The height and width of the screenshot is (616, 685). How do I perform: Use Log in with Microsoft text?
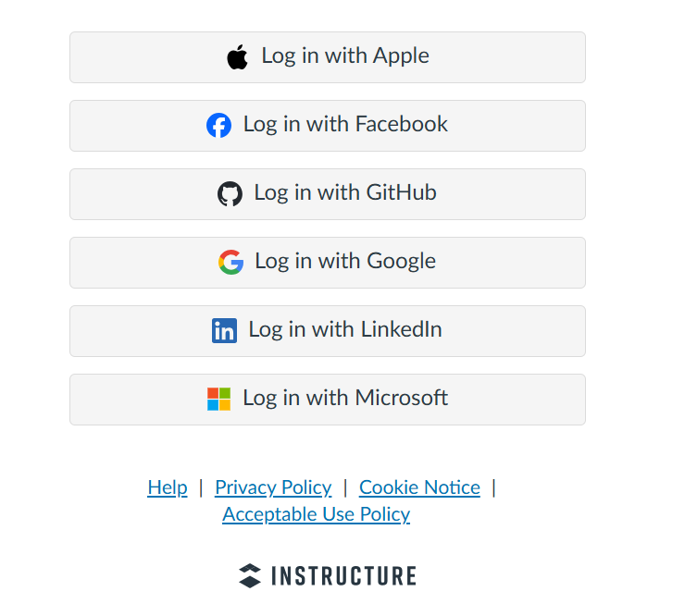[345, 398]
